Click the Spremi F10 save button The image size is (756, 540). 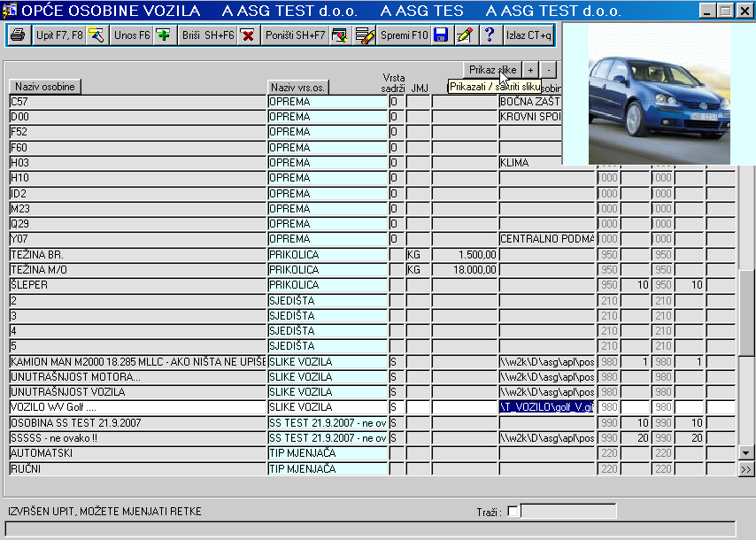coord(404,35)
